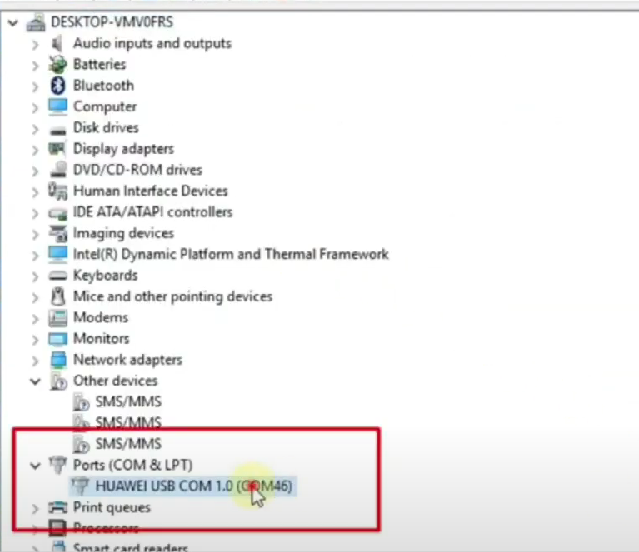Select the Other devices label
Image resolution: width=639 pixels, height=552 pixels.
click(x=115, y=380)
